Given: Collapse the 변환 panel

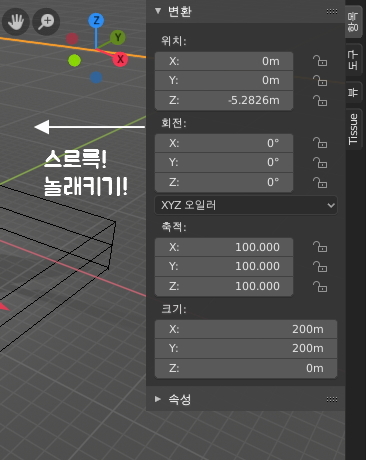Looking at the screenshot, I should point(158,11).
